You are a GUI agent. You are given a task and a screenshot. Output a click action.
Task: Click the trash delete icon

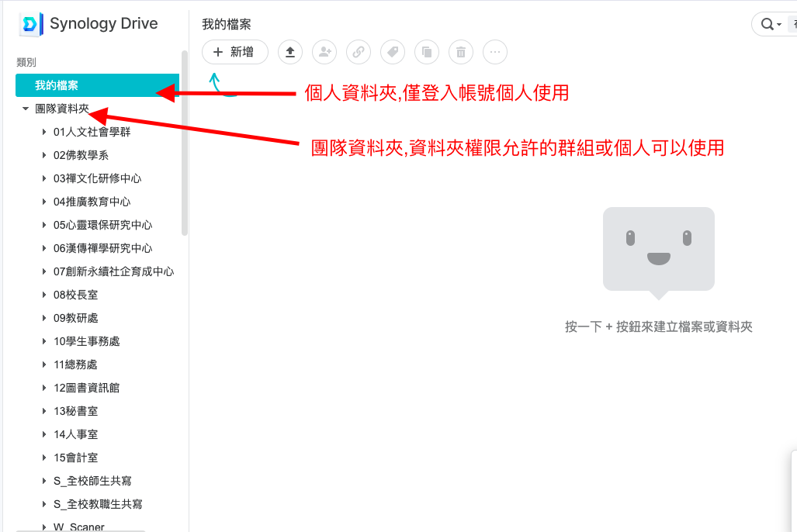pos(460,52)
